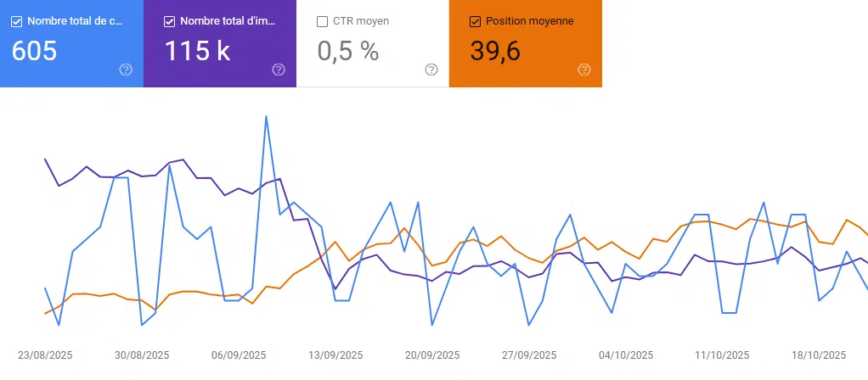The image size is (868, 380).
Task: Click the 06/09/2025 axis date
Action: coord(239,355)
